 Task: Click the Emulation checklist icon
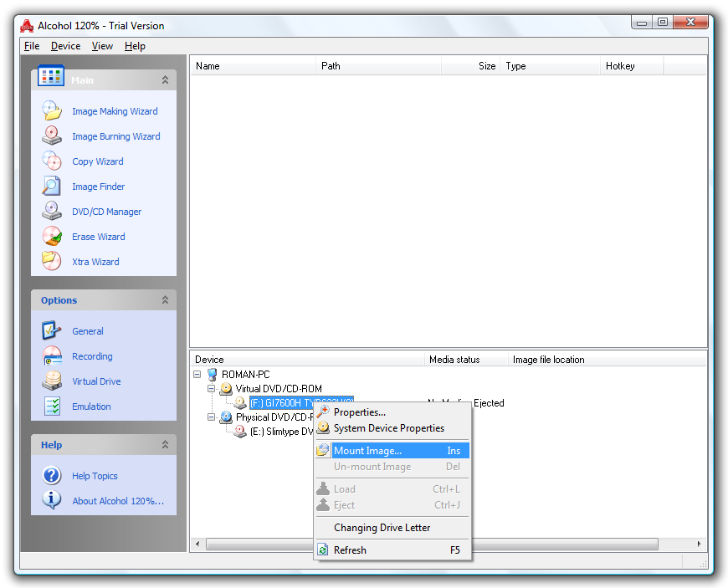coord(52,406)
